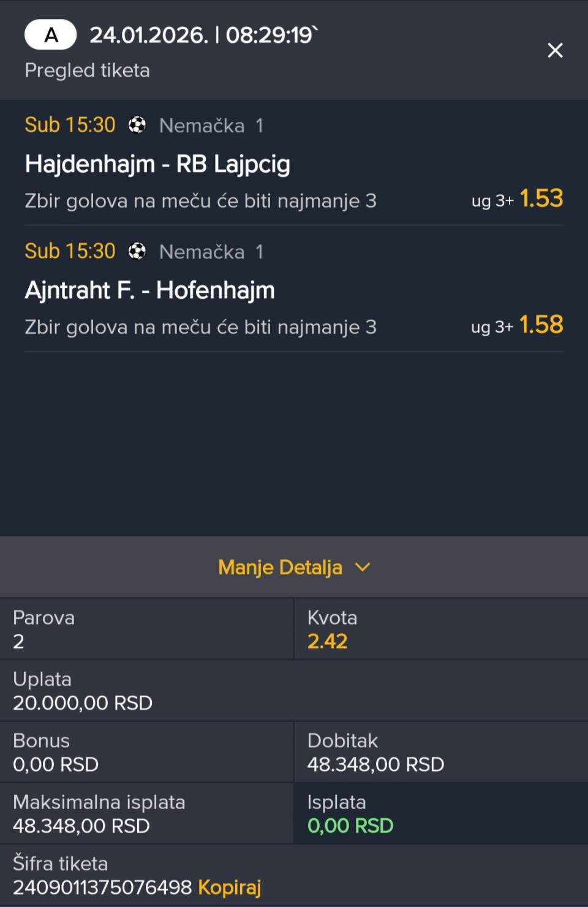
Task: Click the soccer ball icon for Hajdenhajm match
Action: coord(137,126)
